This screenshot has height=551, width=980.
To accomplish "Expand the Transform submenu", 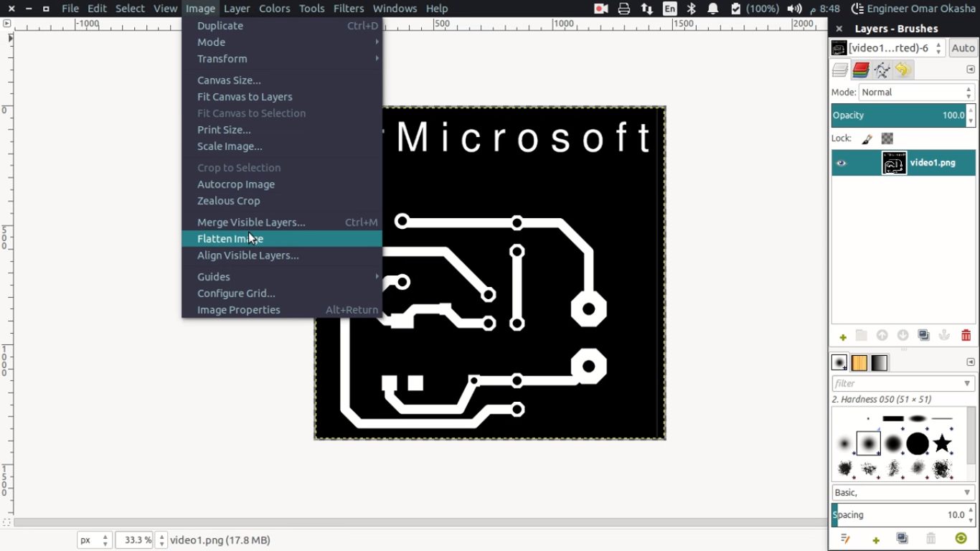I will pos(282,59).
